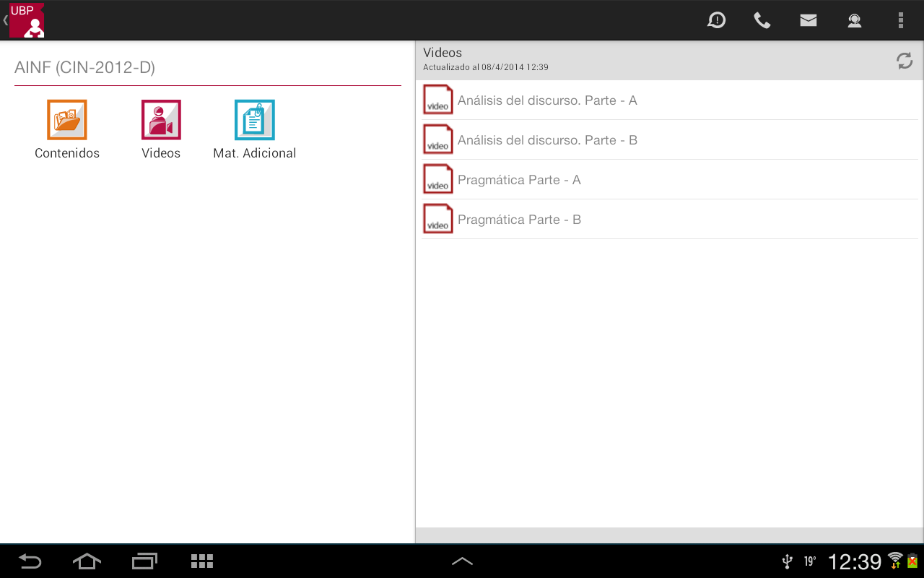
Task: Select Pragmática Parte - B video
Action: tap(519, 220)
